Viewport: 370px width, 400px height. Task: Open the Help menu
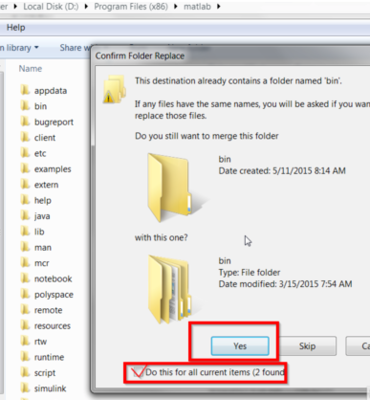coord(16,28)
